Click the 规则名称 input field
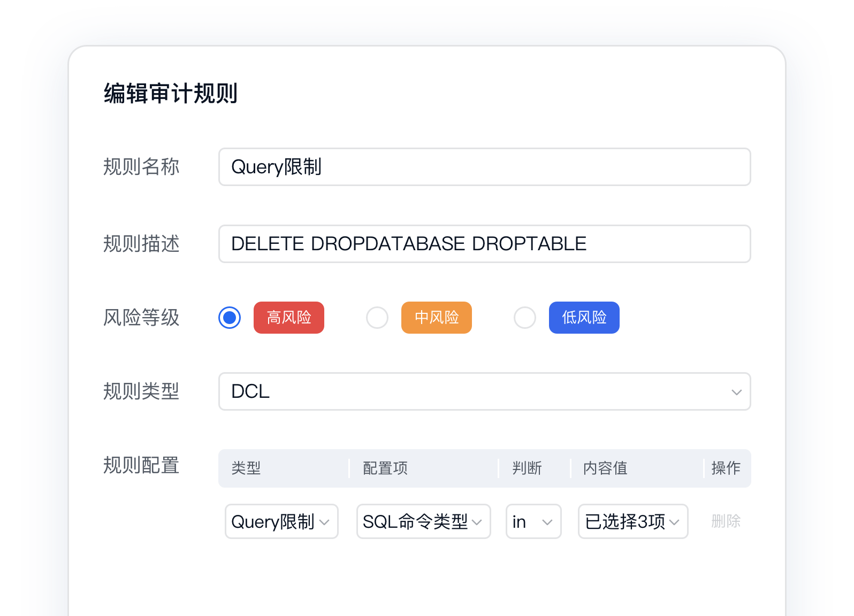 (485, 167)
